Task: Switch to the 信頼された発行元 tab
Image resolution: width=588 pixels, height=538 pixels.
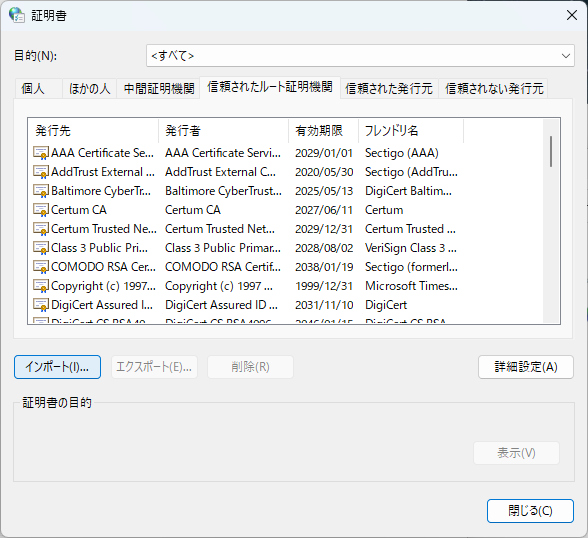Action: click(389, 88)
